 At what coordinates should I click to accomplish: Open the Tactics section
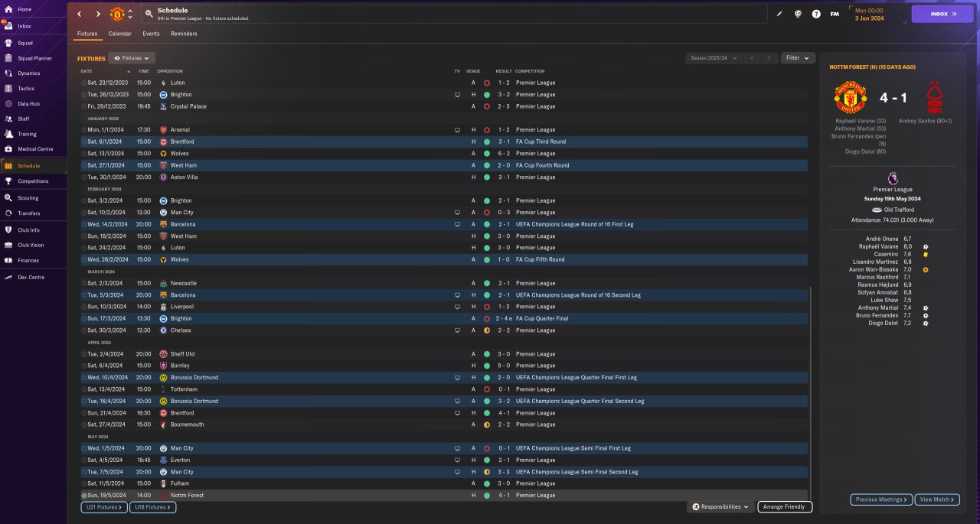coord(26,89)
